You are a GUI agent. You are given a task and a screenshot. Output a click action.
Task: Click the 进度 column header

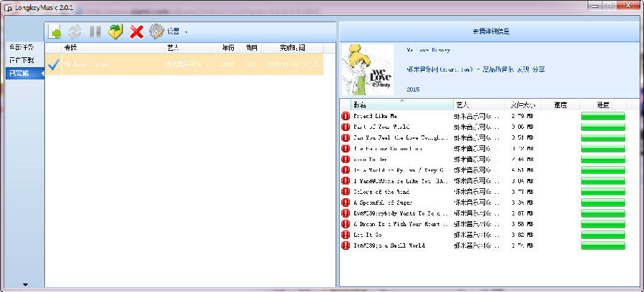(603, 105)
